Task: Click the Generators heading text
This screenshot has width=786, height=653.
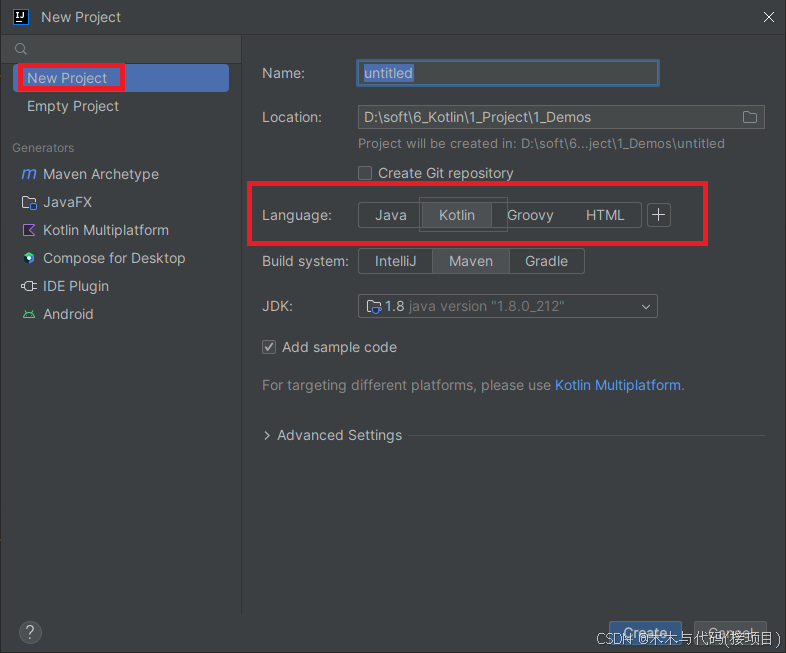Action: point(43,148)
